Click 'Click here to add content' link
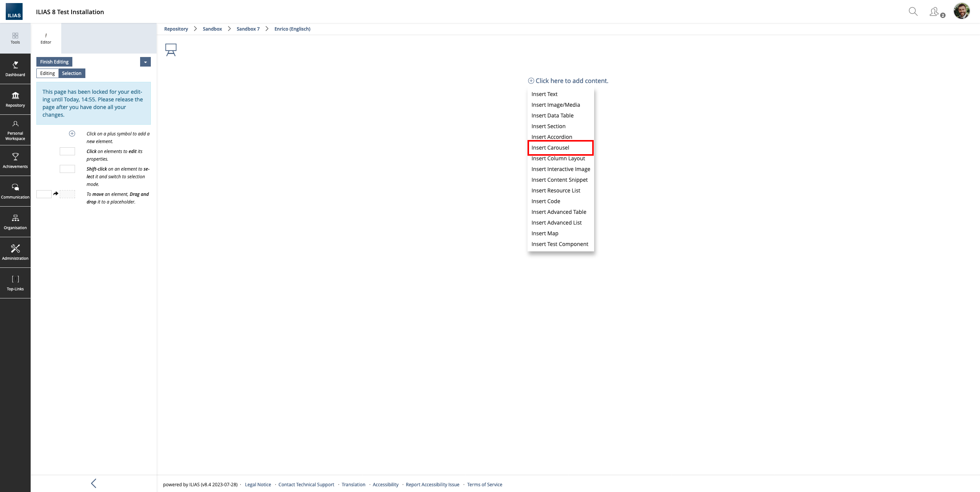Viewport: 980px width, 492px height. 571,81
